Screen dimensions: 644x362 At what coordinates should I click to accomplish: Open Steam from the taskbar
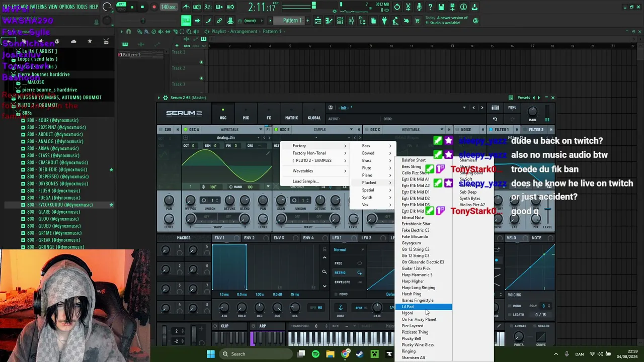[360, 354]
